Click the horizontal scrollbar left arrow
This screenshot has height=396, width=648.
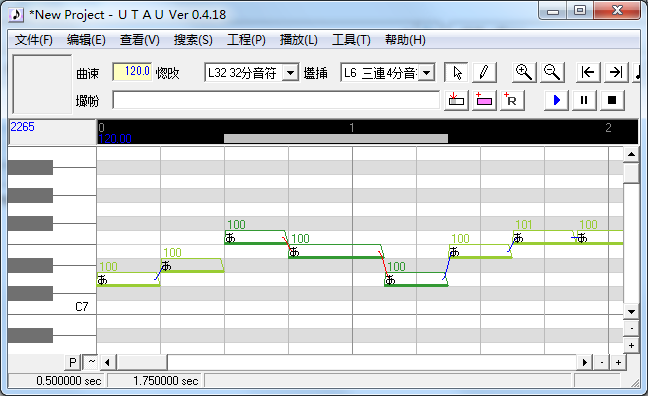point(107,363)
